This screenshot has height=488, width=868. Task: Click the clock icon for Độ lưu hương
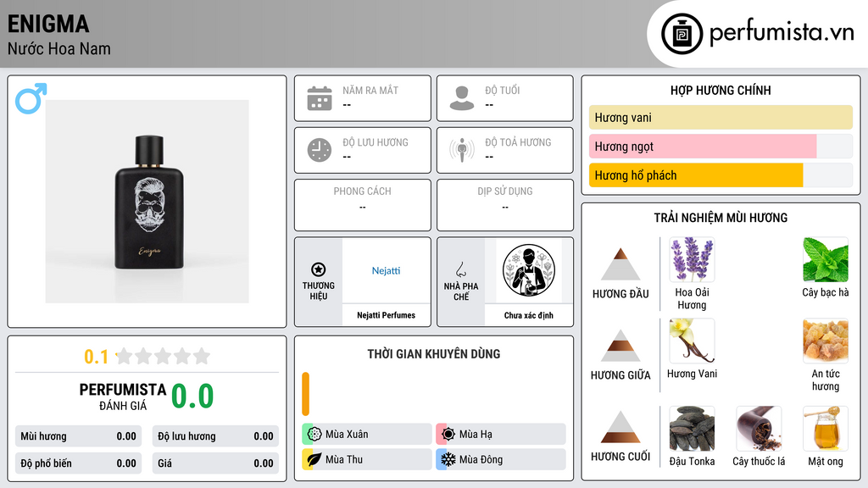coord(320,150)
